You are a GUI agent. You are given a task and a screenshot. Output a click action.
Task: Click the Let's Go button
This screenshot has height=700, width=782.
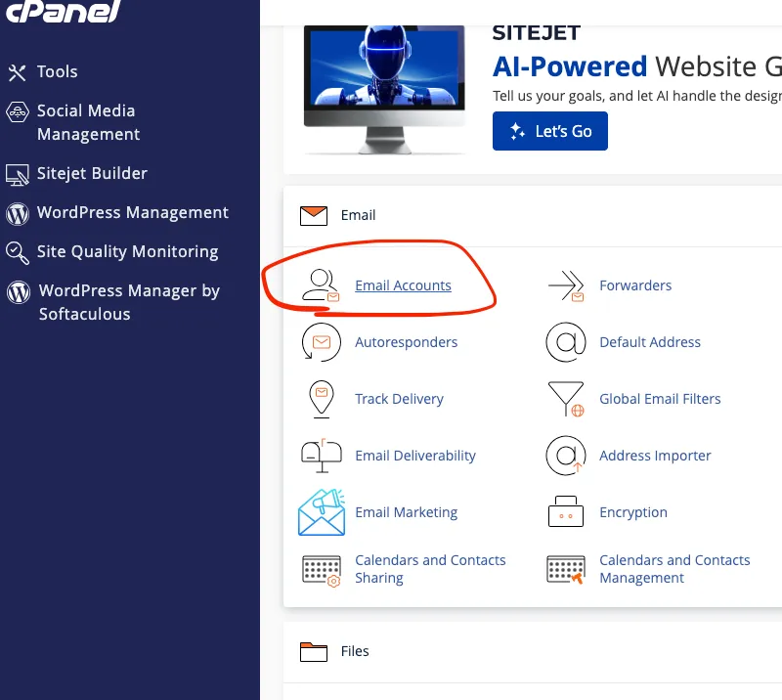point(550,131)
